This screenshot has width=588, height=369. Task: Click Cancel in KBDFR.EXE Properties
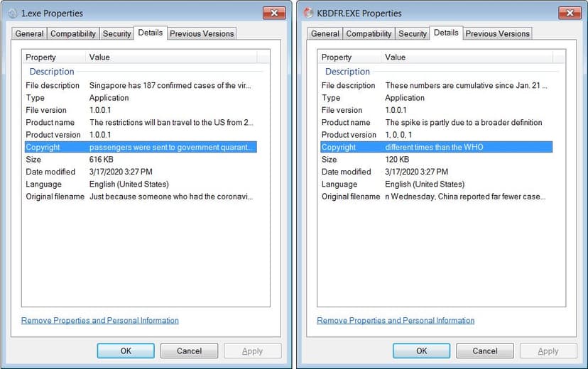485,351
